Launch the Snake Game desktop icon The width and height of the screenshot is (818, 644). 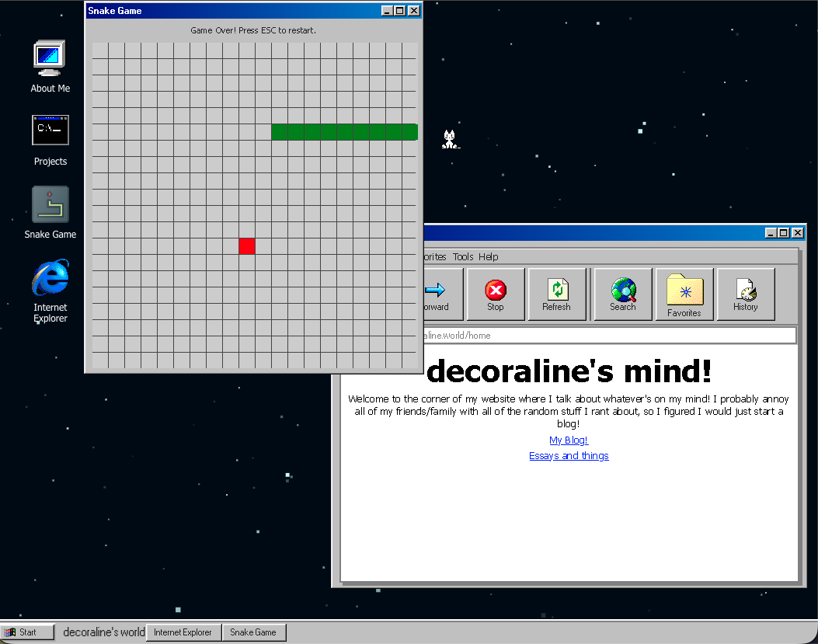click(x=50, y=204)
